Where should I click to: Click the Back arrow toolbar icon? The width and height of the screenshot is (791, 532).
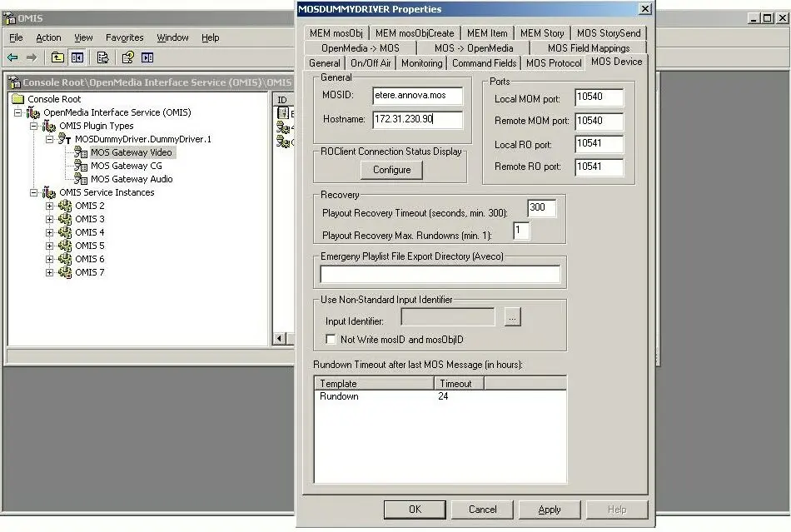12,57
